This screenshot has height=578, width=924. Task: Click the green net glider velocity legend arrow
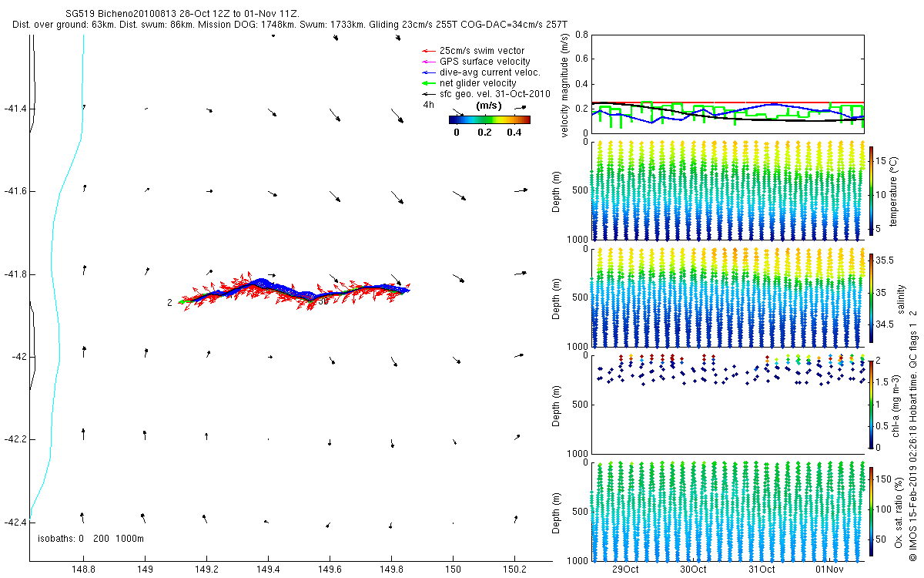[427, 83]
